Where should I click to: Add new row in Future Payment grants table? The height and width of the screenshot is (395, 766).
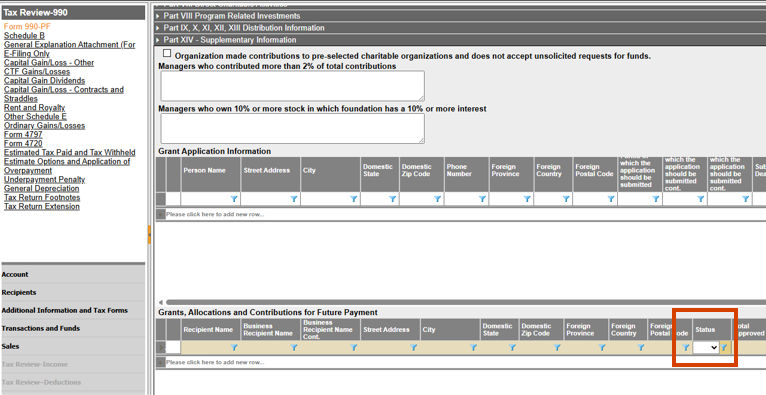point(215,362)
